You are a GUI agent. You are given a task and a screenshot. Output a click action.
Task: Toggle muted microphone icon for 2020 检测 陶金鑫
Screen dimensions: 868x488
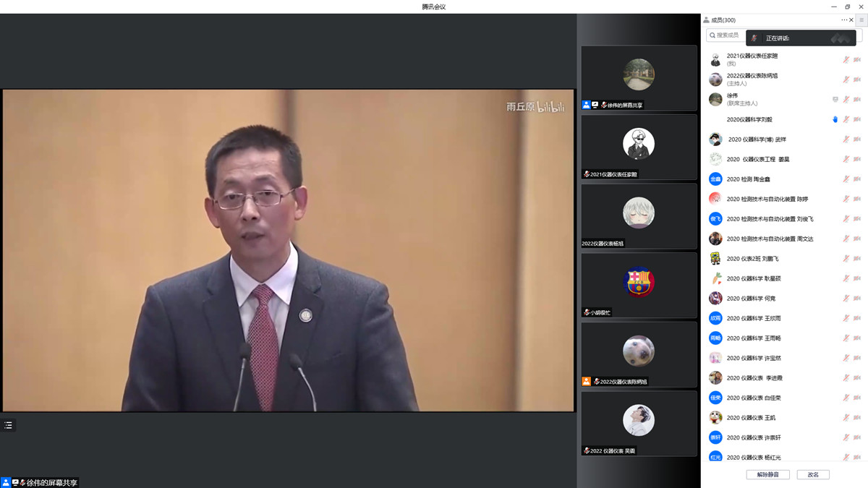[x=846, y=179]
